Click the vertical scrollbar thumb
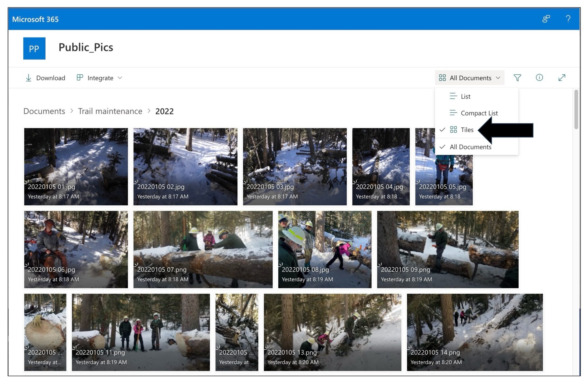The height and width of the screenshot is (384, 588). [x=576, y=109]
